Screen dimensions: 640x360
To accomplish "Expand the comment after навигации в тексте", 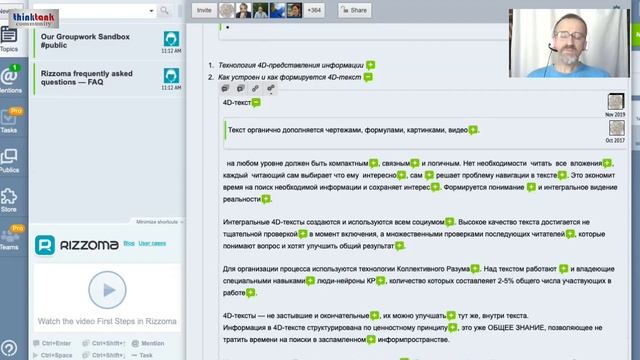I will [562, 175].
